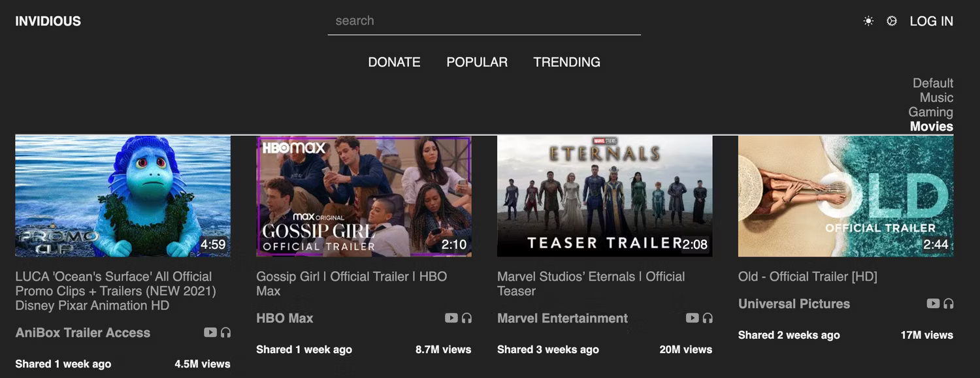Select headphones icon for Eternals teaser
The width and height of the screenshot is (980, 378).
(708, 318)
